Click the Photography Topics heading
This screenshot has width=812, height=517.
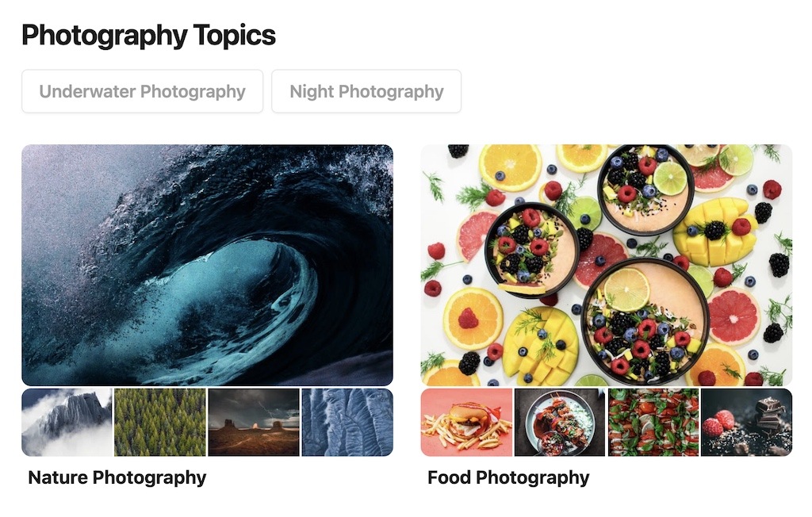tap(148, 35)
